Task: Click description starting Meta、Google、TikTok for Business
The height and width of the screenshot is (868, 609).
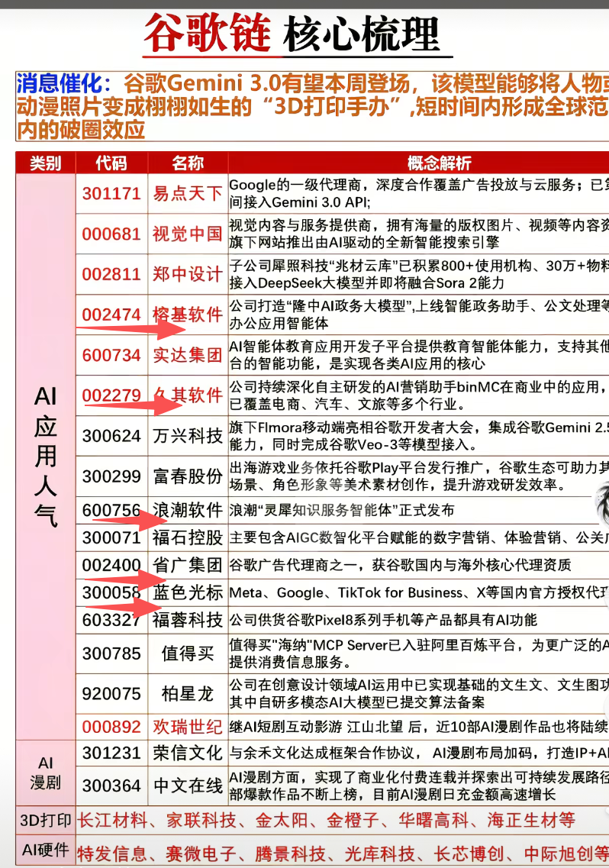Action: click(419, 592)
